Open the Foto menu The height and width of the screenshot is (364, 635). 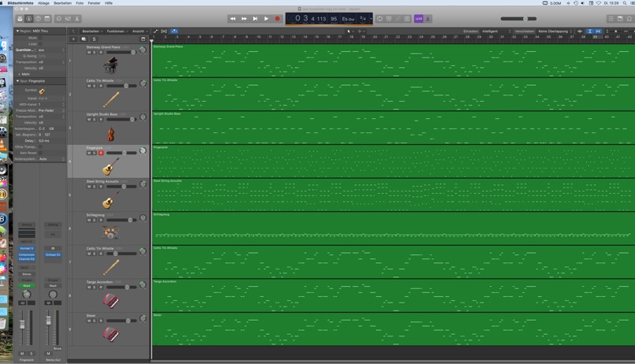tap(80, 3)
